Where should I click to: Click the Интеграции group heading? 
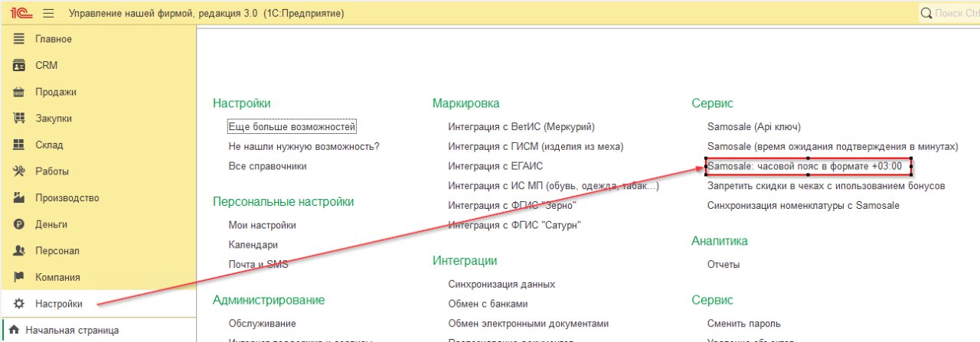[465, 261]
